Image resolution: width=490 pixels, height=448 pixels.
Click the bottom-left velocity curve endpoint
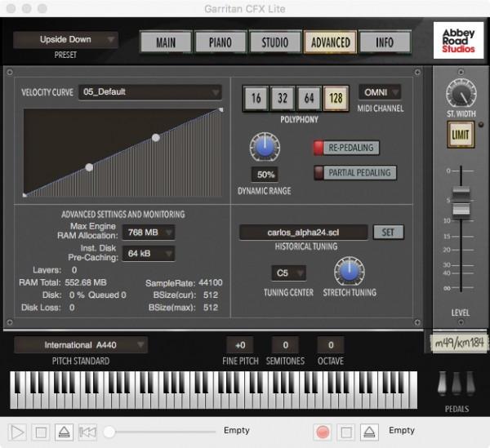click(x=24, y=195)
